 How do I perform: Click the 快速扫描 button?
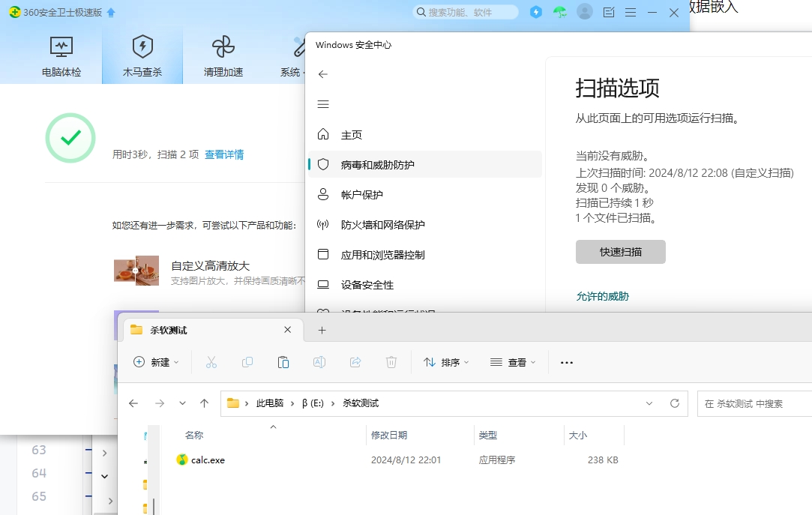(x=620, y=252)
